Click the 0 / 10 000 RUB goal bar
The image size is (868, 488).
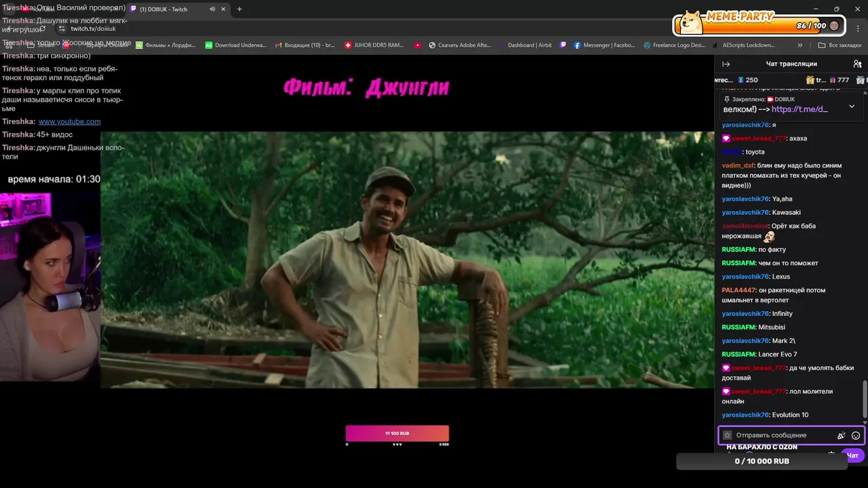click(762, 462)
